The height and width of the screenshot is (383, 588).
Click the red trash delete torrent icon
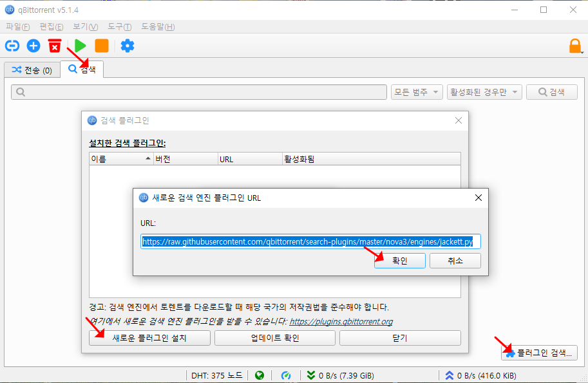55,46
